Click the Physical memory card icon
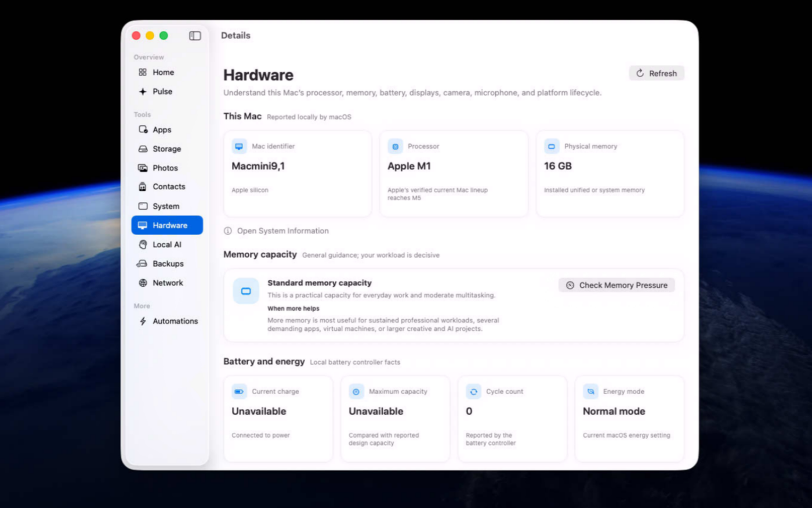The height and width of the screenshot is (508, 812). pos(552,146)
